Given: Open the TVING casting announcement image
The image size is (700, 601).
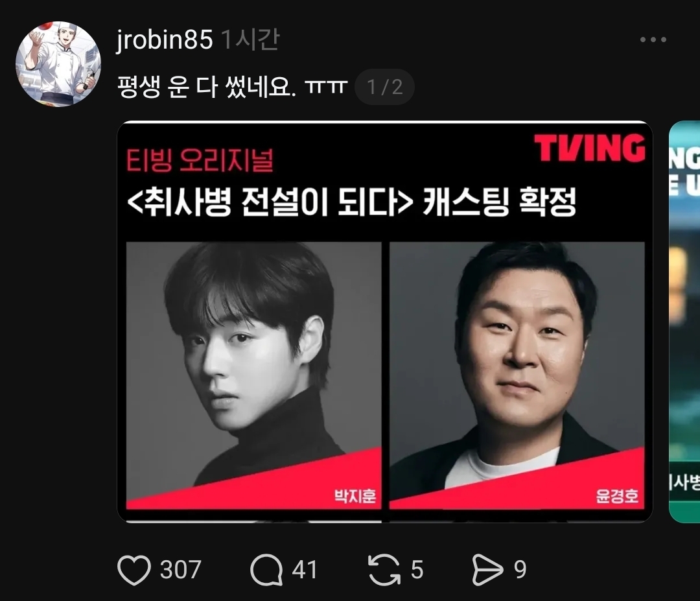Looking at the screenshot, I should pos(385,322).
